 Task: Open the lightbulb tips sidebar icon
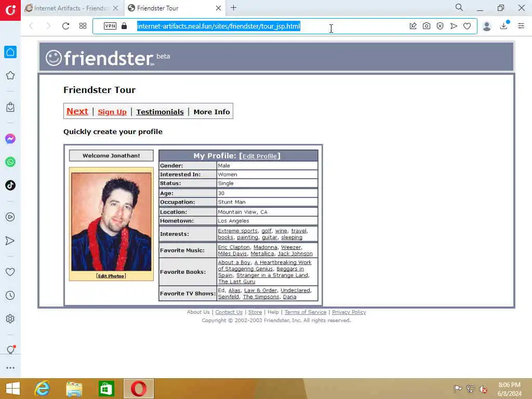tap(10, 349)
